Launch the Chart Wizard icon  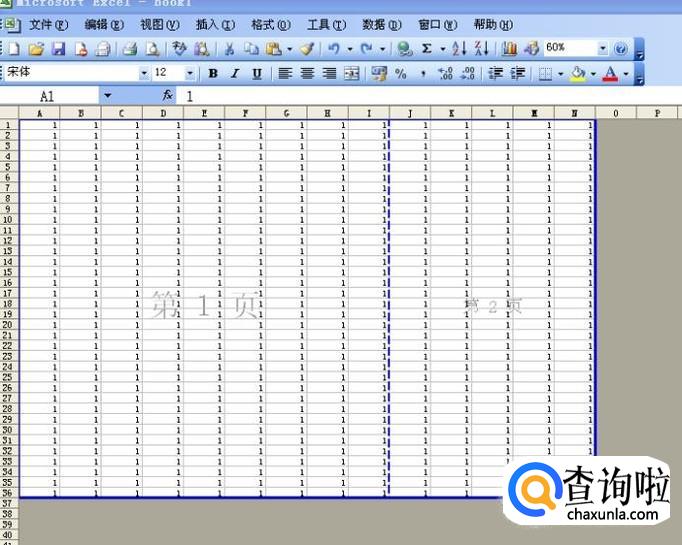[x=510, y=48]
